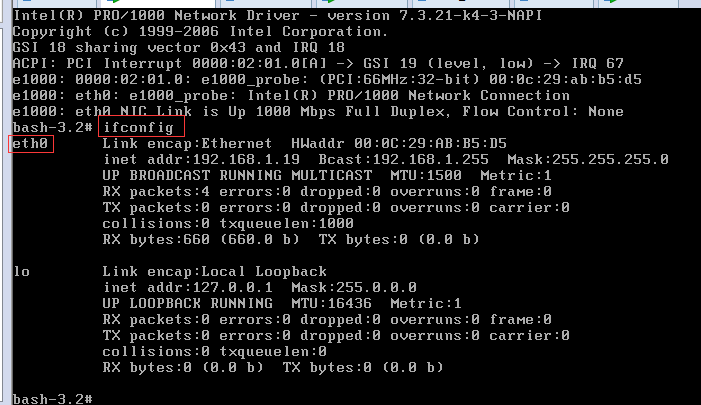Select the white active tab above the terminal
This screenshot has width=701, height=405.
(x=156, y=3)
